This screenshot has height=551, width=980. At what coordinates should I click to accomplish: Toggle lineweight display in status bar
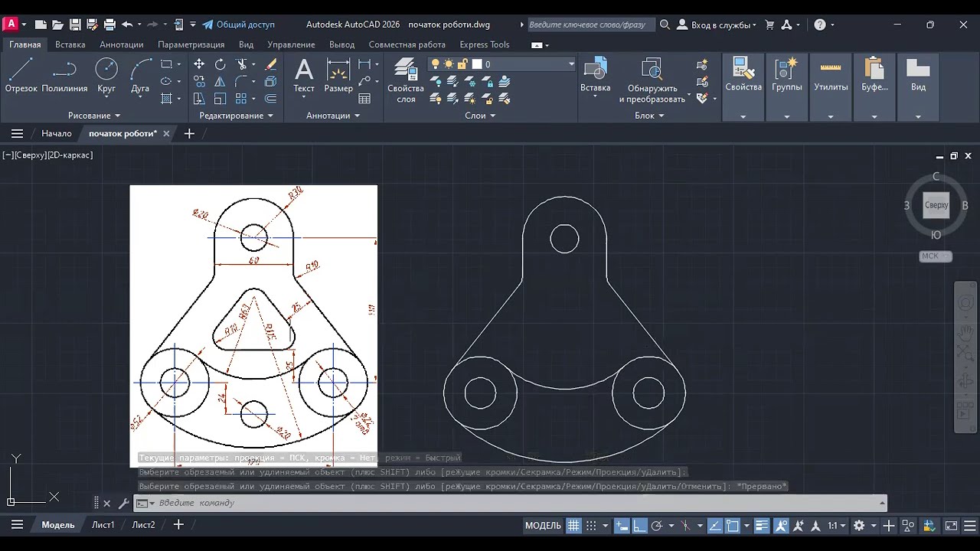[x=761, y=526]
